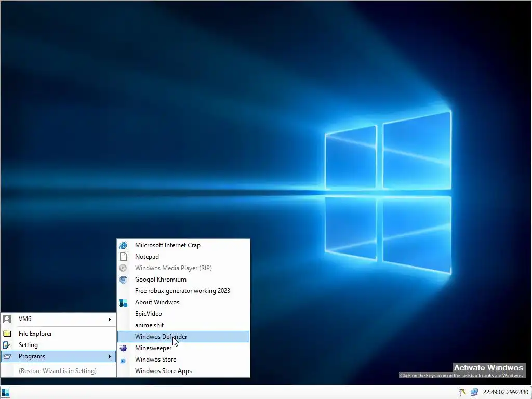Click the Start button on the taskbar
532x399 pixels.
click(5, 392)
